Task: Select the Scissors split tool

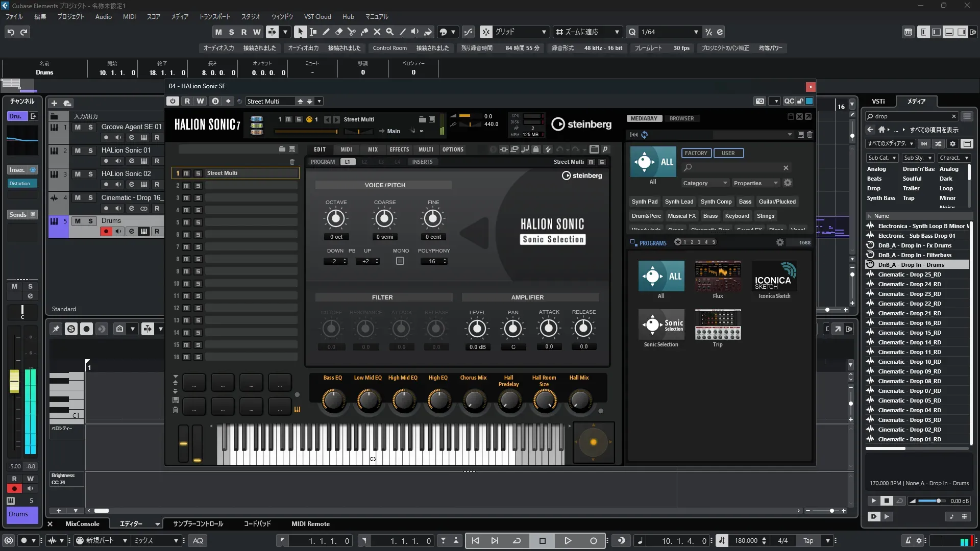Action: [x=351, y=32]
